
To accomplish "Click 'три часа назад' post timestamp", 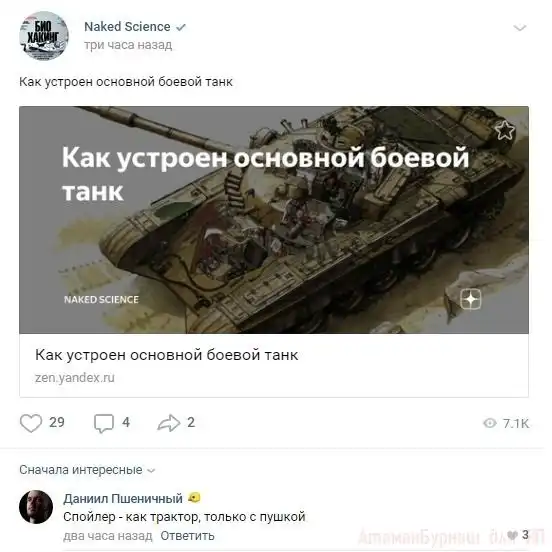I will [x=128, y=45].
